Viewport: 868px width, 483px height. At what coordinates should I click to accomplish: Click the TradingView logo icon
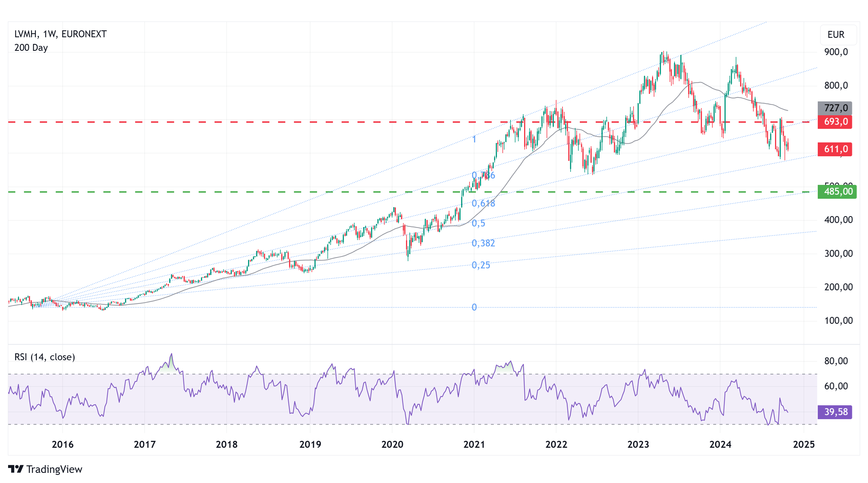coord(16,469)
